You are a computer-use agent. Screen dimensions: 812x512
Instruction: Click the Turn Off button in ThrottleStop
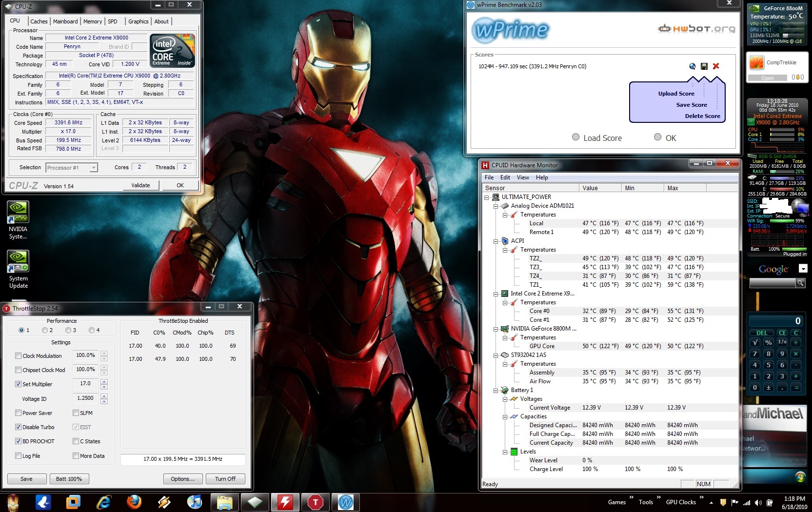point(225,479)
